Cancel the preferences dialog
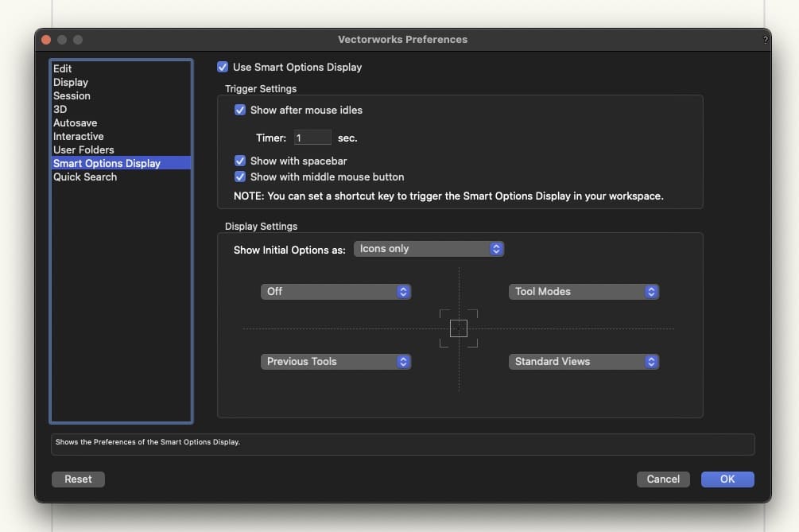This screenshot has width=799, height=532. coord(663,479)
